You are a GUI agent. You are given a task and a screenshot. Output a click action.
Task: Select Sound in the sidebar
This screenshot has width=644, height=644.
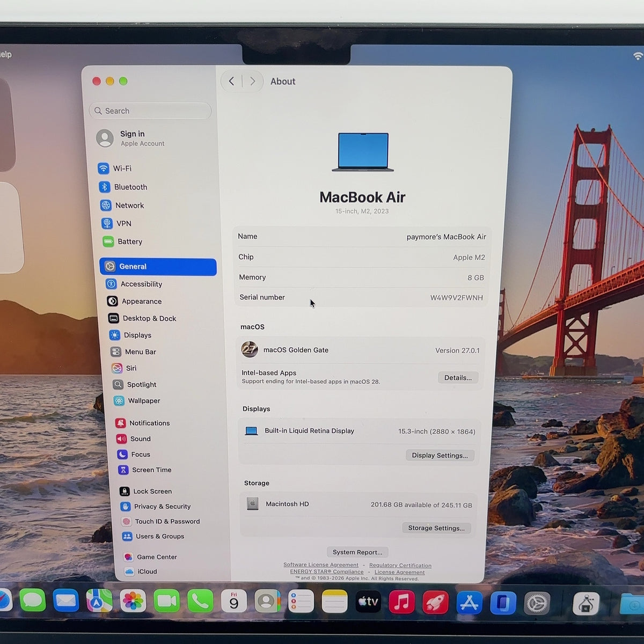[x=134, y=438]
